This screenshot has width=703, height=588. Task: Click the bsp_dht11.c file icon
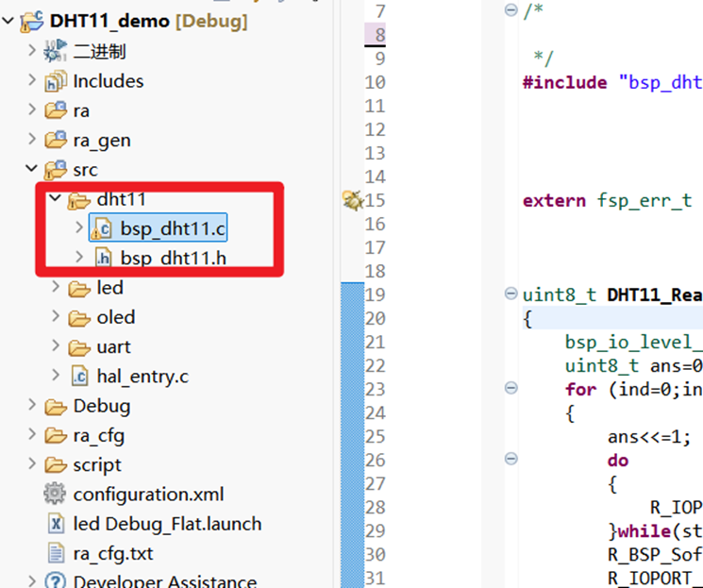(x=101, y=228)
